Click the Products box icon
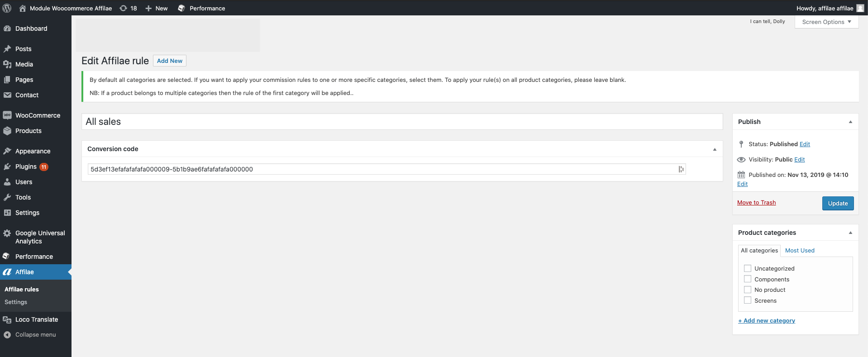Image resolution: width=868 pixels, height=357 pixels. (7, 131)
